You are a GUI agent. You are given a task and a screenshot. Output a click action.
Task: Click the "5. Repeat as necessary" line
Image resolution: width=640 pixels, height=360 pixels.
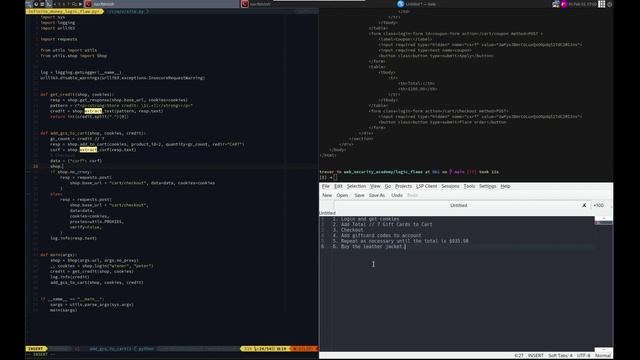[400, 241]
